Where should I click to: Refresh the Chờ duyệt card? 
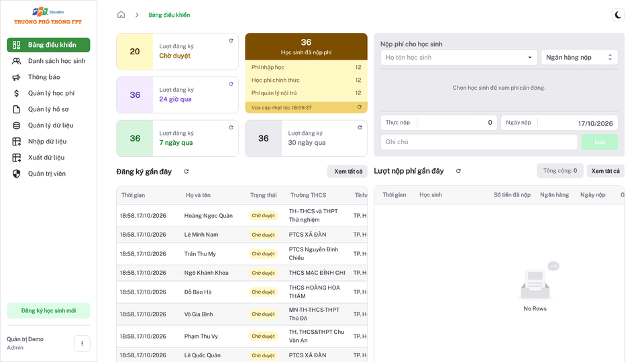pos(231,41)
